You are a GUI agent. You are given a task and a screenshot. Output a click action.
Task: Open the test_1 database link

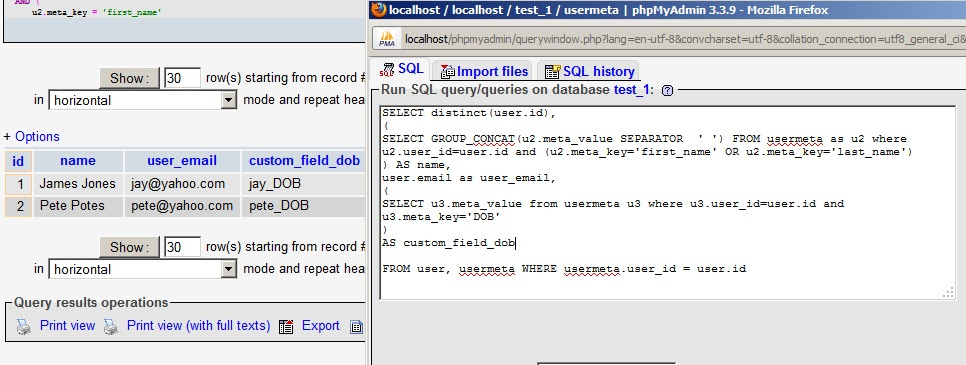631,90
